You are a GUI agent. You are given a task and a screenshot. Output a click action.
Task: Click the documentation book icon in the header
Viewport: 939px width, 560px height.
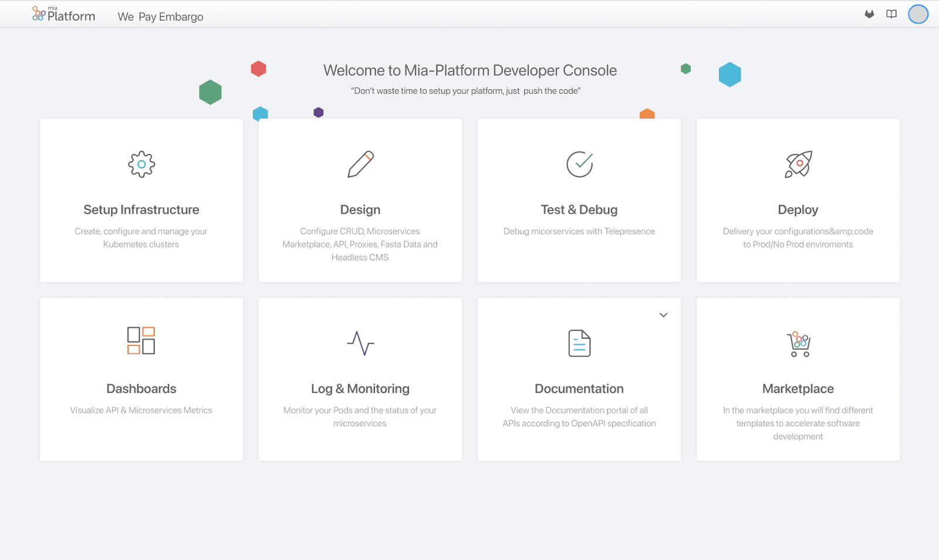pyautogui.click(x=891, y=14)
